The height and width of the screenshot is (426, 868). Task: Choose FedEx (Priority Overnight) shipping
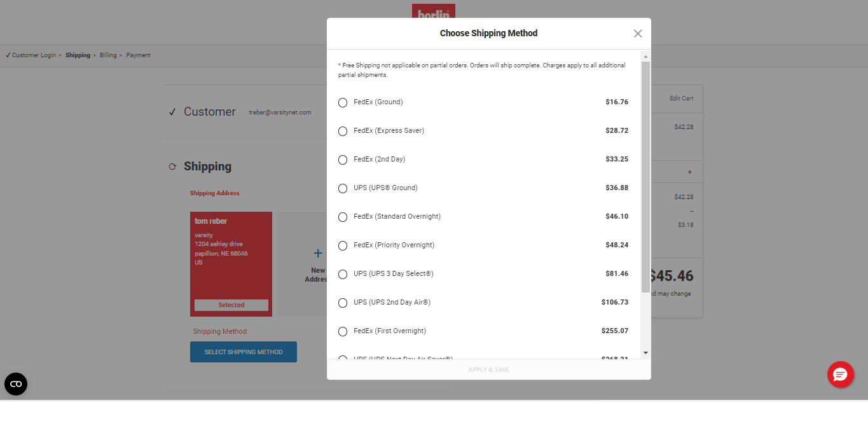point(343,245)
